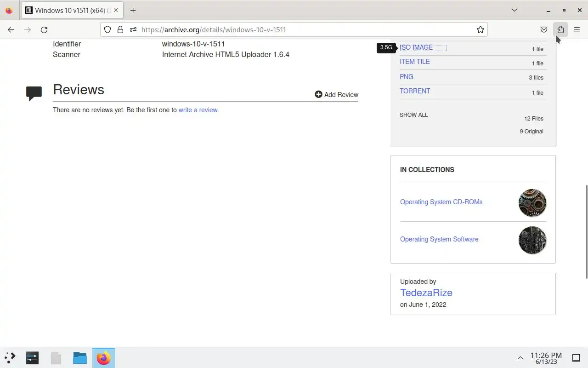Expand the system tray hidden icons arrow
Screen dimensions: 588x368
520,358
